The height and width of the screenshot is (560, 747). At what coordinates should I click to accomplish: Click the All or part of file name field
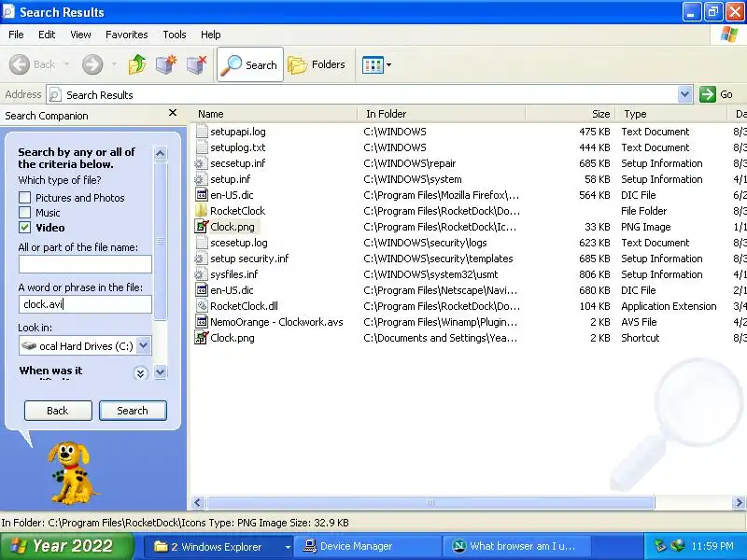85,264
